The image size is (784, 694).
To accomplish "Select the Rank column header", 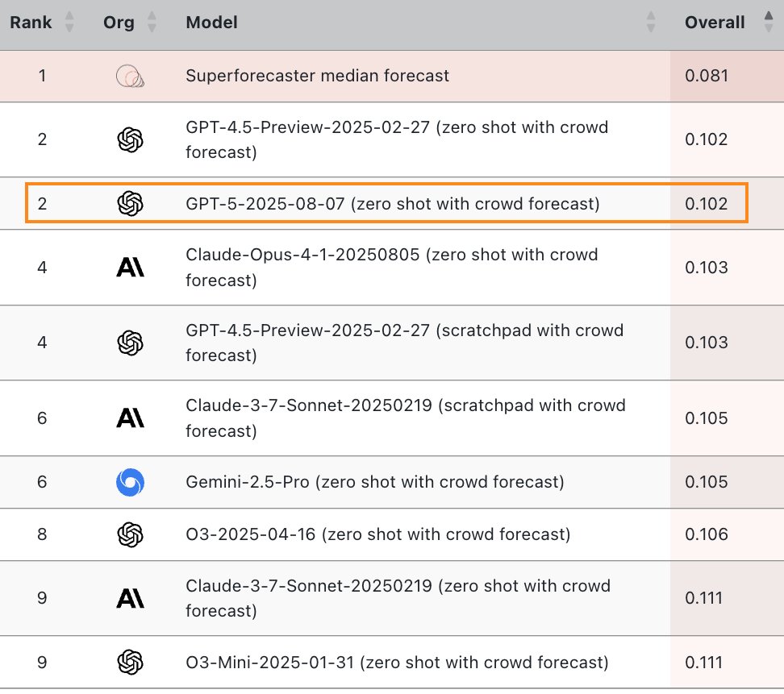I will pyautogui.click(x=30, y=23).
